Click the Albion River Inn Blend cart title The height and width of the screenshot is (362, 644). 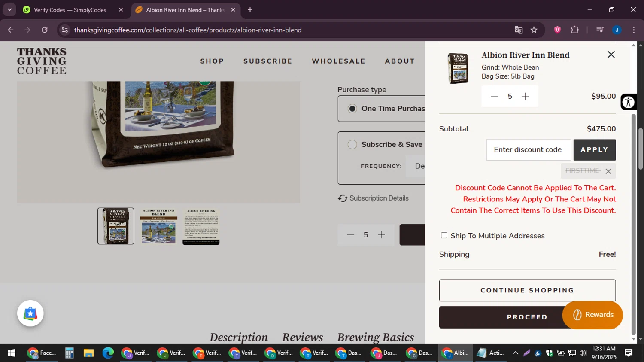526,55
